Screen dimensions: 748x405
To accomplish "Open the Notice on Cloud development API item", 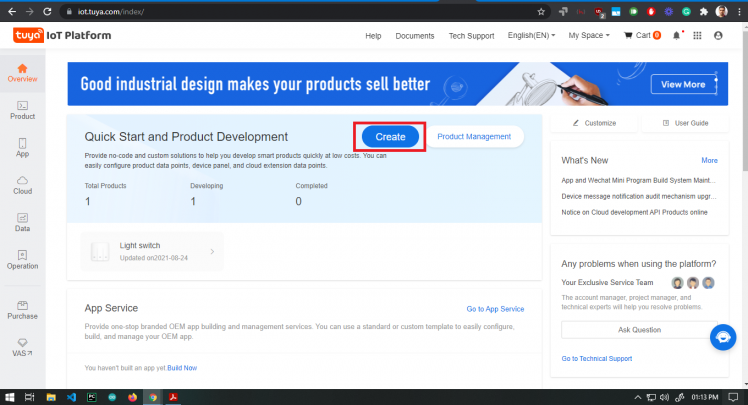I will click(634, 212).
